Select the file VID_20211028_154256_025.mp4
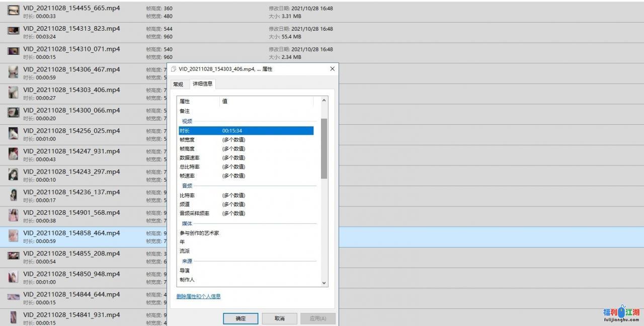644x326 pixels. coord(70,133)
